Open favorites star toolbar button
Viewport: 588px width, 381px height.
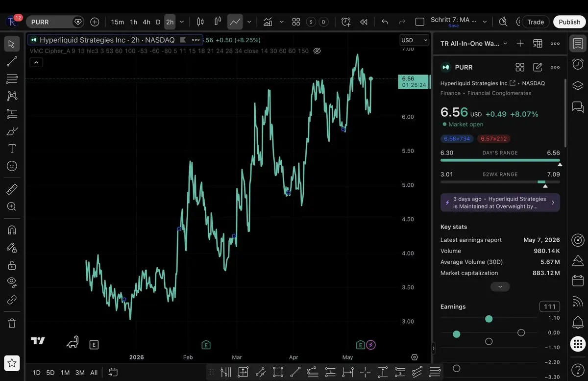[12, 363]
